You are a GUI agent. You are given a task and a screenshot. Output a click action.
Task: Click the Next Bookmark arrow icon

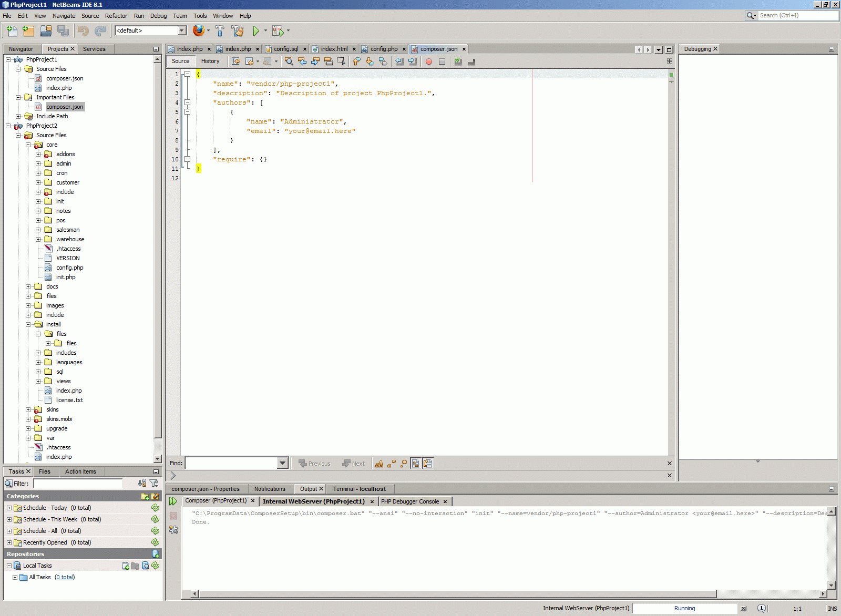tap(370, 61)
